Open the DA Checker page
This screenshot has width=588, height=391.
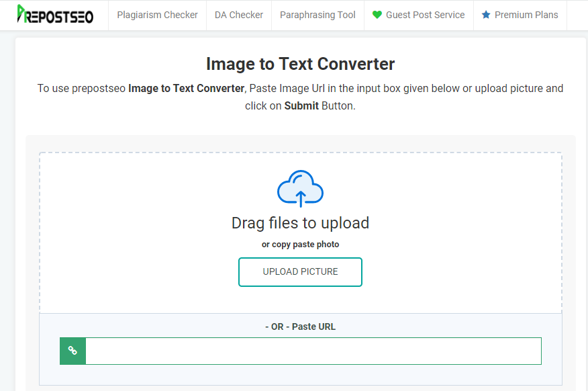[239, 15]
